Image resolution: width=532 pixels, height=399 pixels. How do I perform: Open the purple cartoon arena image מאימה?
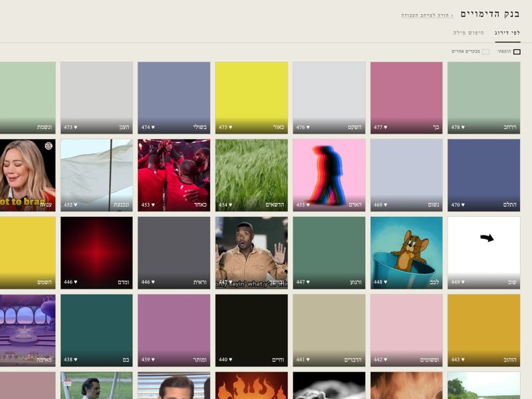click(x=27, y=330)
